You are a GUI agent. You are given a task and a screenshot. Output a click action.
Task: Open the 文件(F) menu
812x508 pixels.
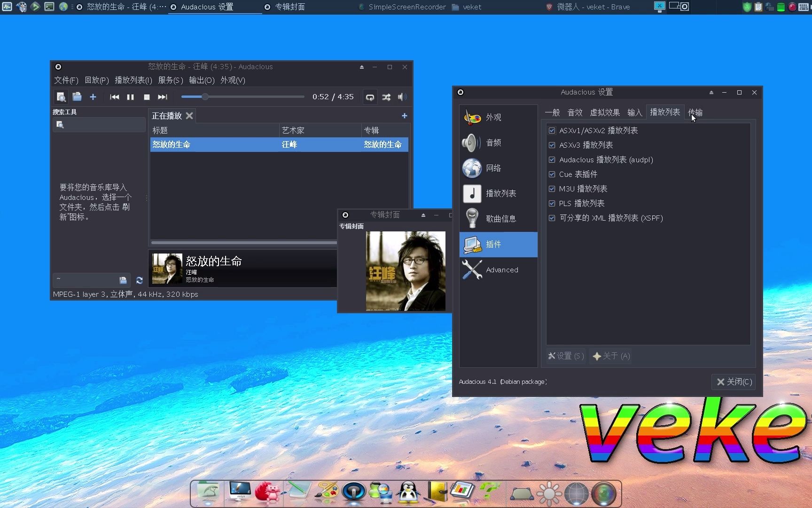[66, 80]
